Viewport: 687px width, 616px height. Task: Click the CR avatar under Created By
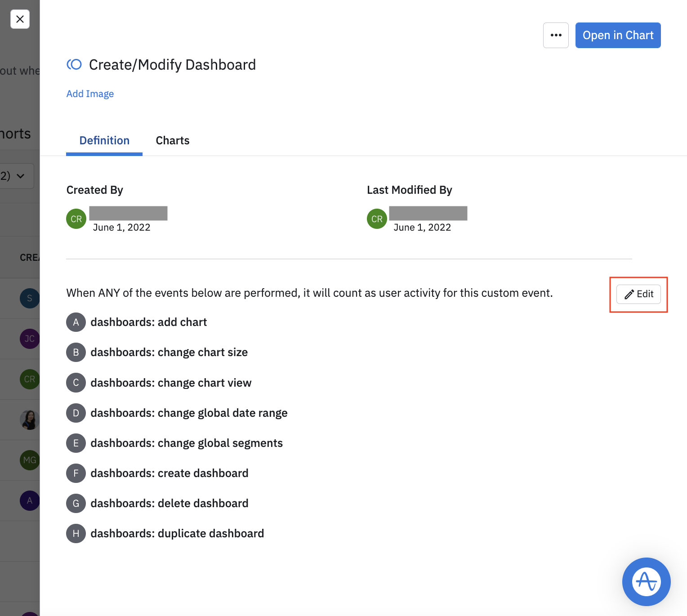(76, 219)
